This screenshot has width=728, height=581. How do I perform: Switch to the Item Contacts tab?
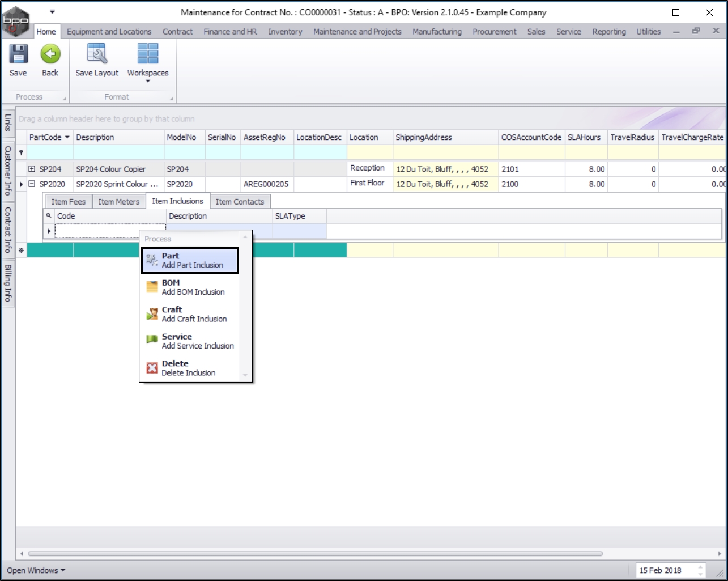(x=240, y=202)
